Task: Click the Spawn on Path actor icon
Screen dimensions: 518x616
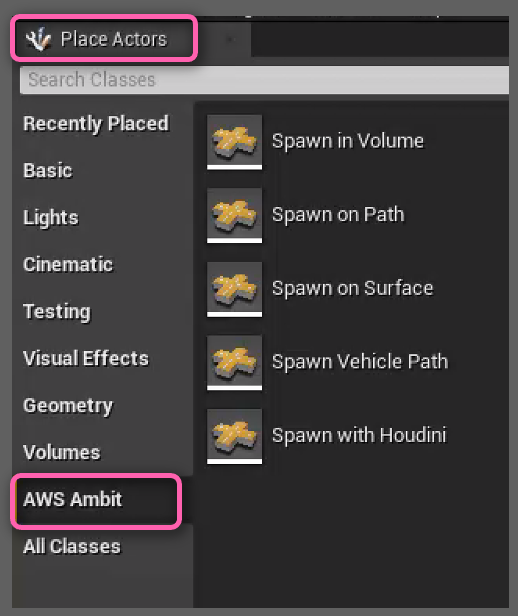Action: [x=234, y=215]
